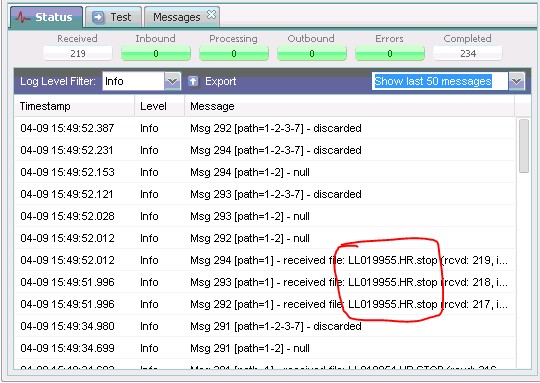Click the Processing status bar
The image size is (540, 383).
(234, 53)
